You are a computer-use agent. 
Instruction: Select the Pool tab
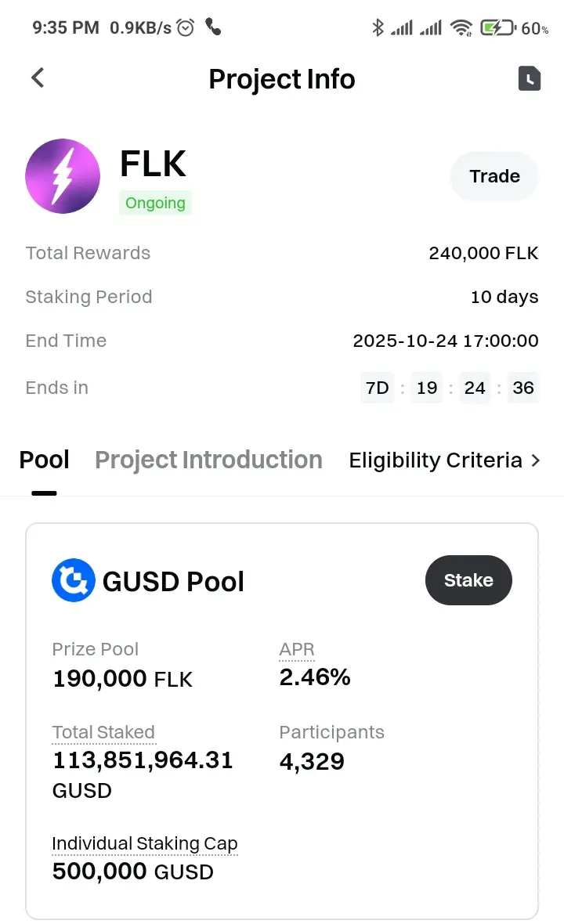coord(44,460)
